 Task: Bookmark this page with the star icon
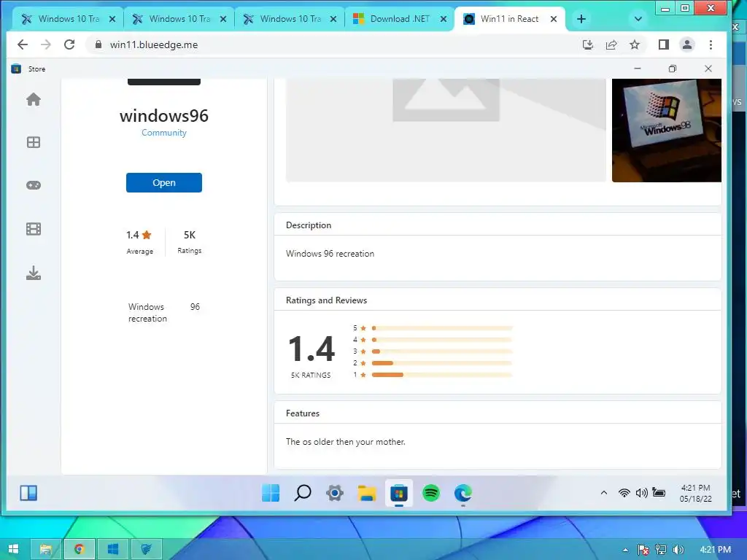click(635, 44)
